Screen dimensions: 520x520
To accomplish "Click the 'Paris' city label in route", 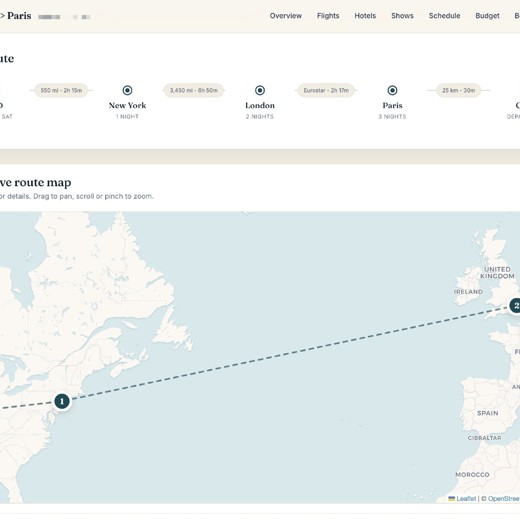I will click(x=392, y=105).
